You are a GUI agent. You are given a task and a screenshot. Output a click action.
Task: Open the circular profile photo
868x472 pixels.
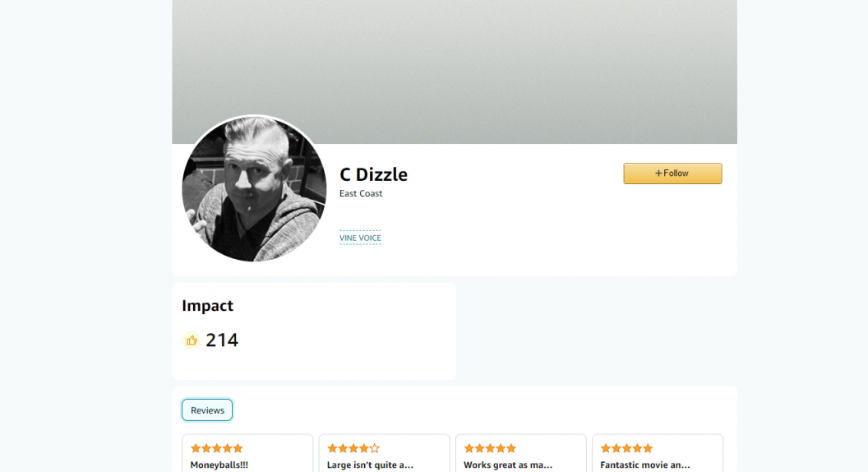[x=254, y=188]
